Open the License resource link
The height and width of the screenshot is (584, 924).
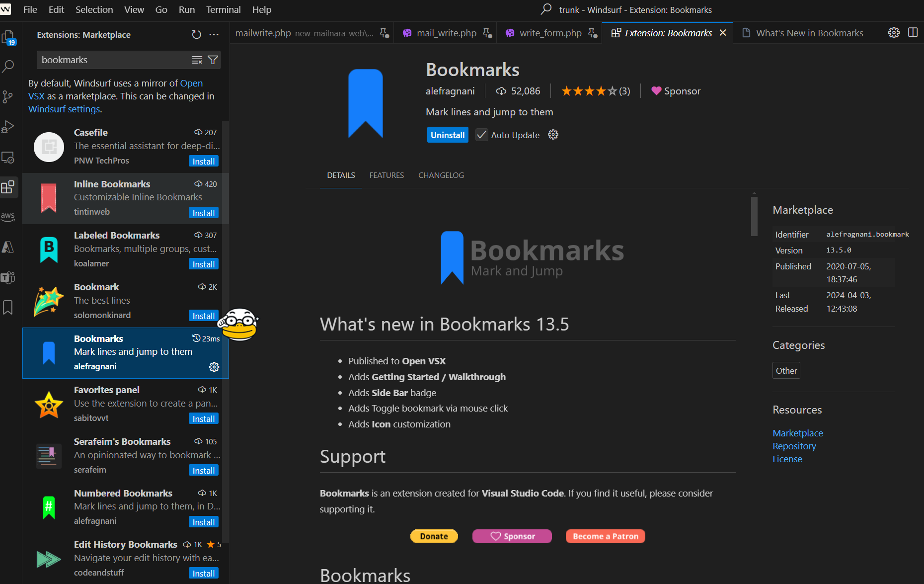pyautogui.click(x=787, y=459)
